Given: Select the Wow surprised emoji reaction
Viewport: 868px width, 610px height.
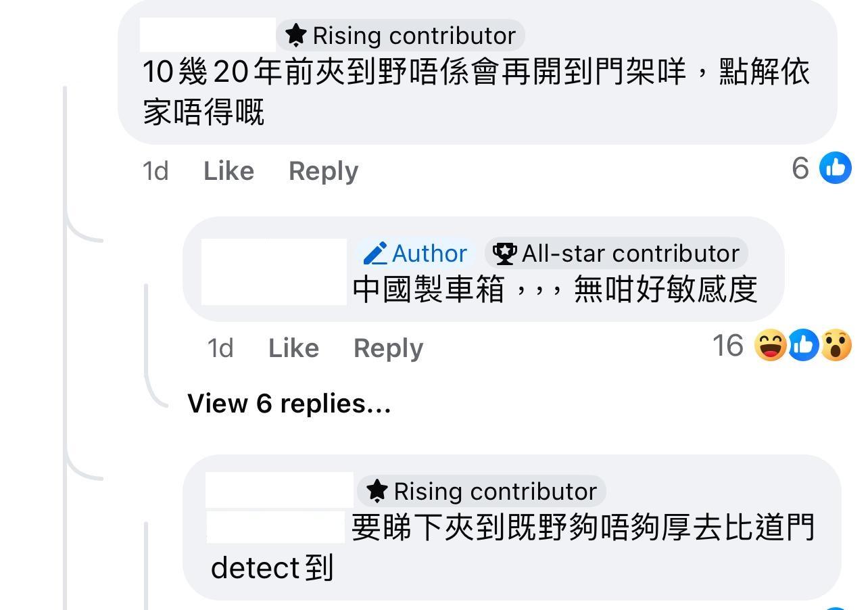Looking at the screenshot, I should pos(836,346).
